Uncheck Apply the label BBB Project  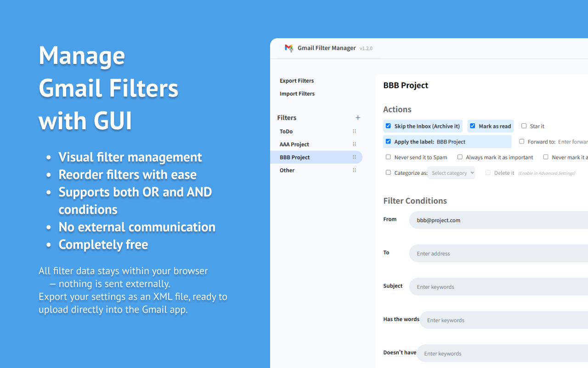point(388,141)
